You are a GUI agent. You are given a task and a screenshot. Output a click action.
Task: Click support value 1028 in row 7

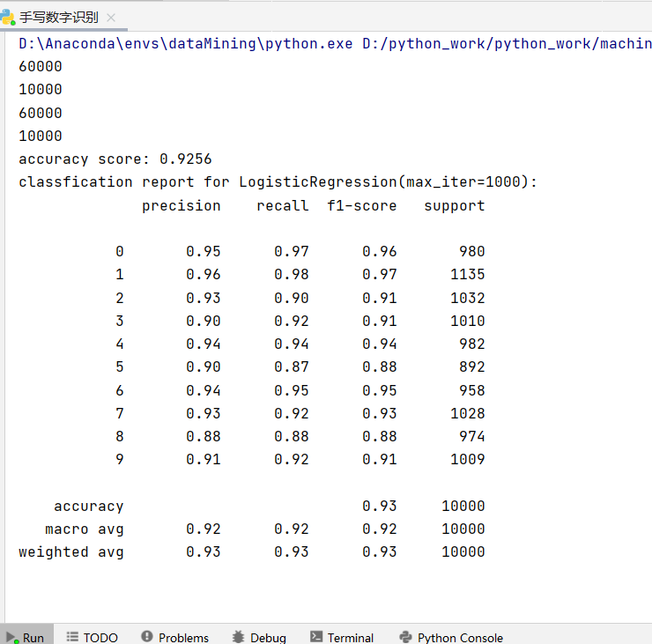point(468,413)
